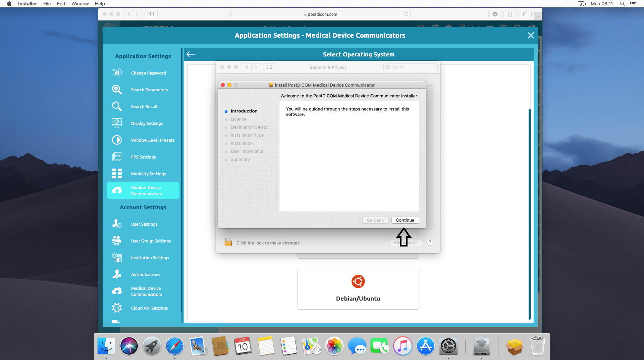Click the User Information step label
The height and width of the screenshot is (360, 644).
click(248, 151)
